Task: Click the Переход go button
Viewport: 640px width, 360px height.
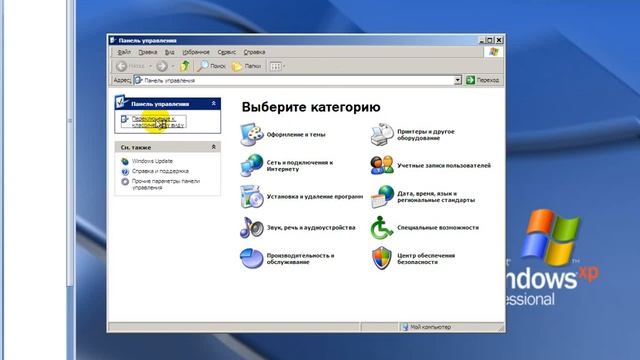Action: click(x=482, y=80)
